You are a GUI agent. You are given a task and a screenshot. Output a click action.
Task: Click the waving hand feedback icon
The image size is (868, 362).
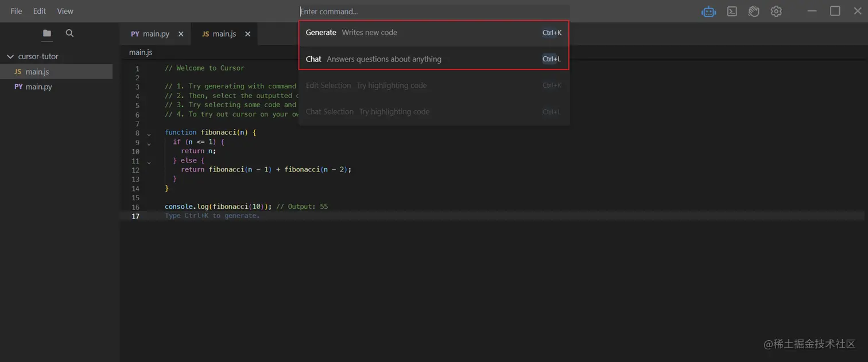click(x=754, y=11)
